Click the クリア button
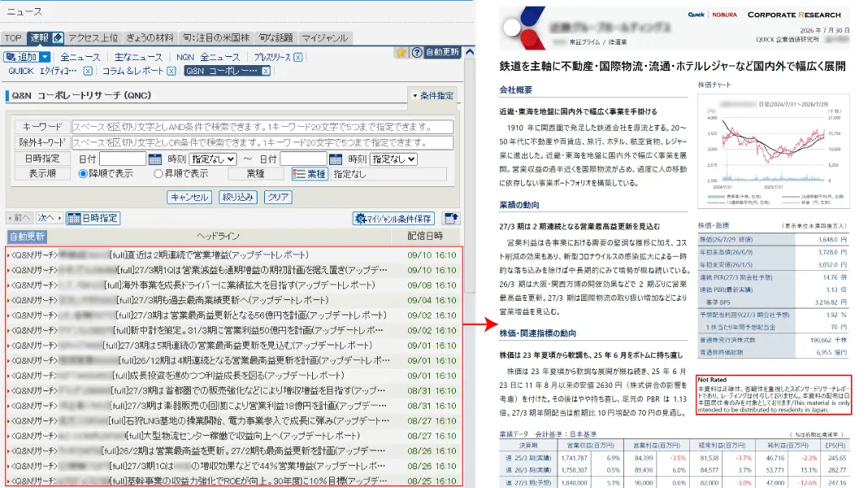Viewport: 868px width, 488px height. pos(278,197)
